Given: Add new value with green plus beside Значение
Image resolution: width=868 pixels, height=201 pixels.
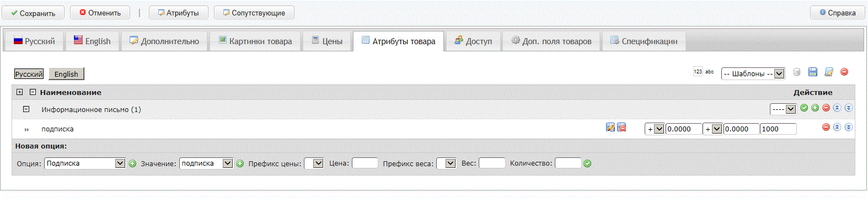Looking at the screenshot, I should pos(240,163).
